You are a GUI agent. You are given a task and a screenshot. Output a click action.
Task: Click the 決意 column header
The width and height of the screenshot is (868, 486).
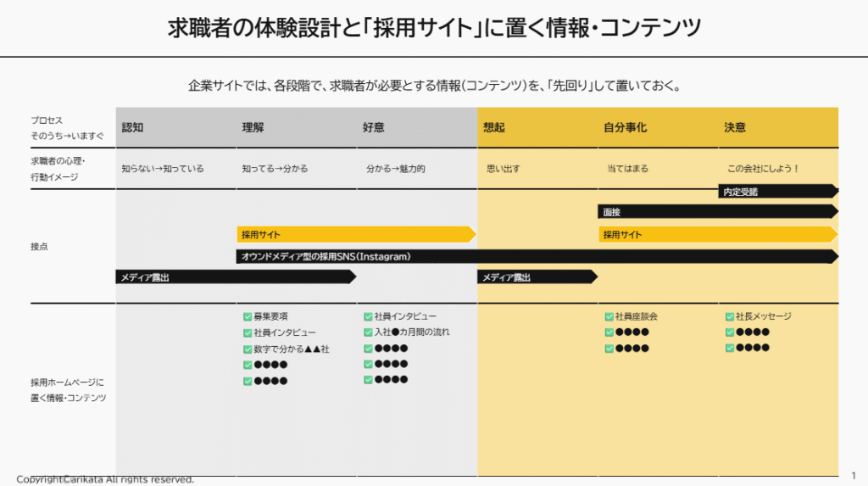(735, 128)
